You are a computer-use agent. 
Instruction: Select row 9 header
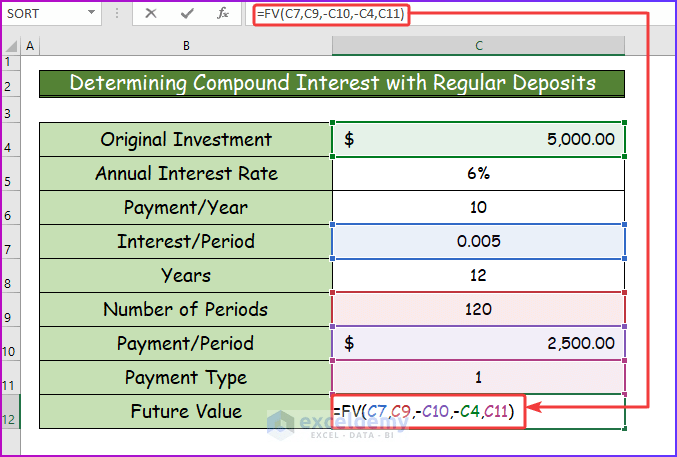pos(11,310)
